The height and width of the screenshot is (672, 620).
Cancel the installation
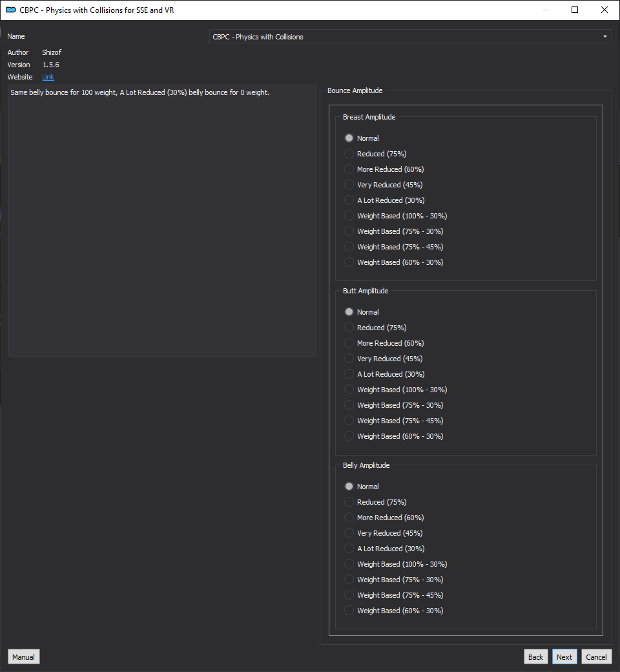pyautogui.click(x=596, y=657)
